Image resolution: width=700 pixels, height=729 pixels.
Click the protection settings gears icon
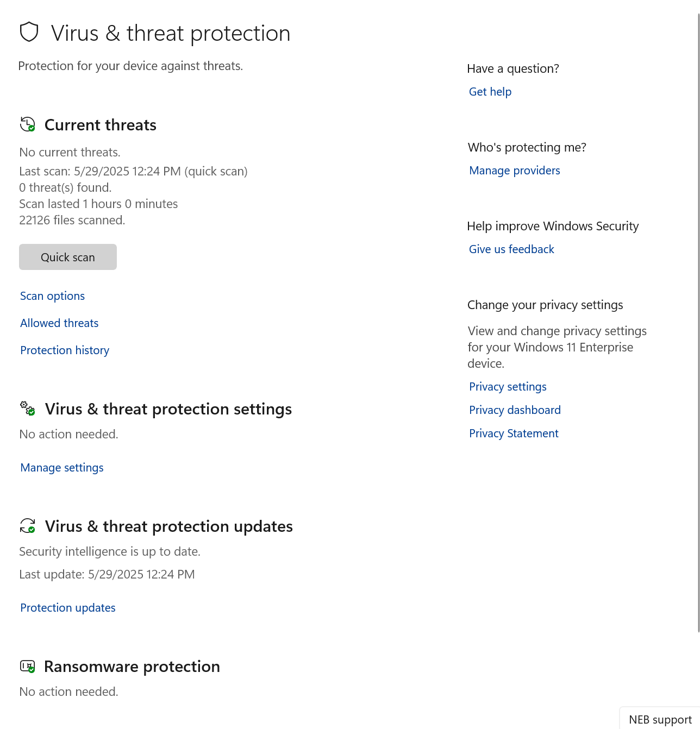[27, 409]
